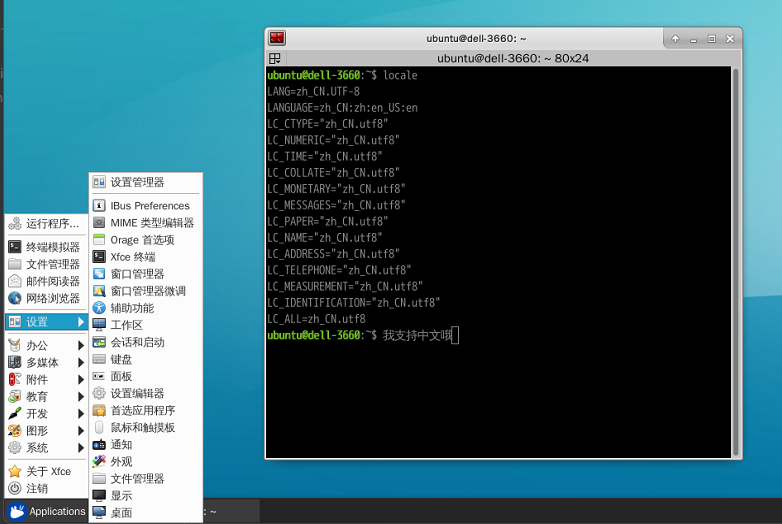Open 键盘 keyboard settings icon

point(99,359)
